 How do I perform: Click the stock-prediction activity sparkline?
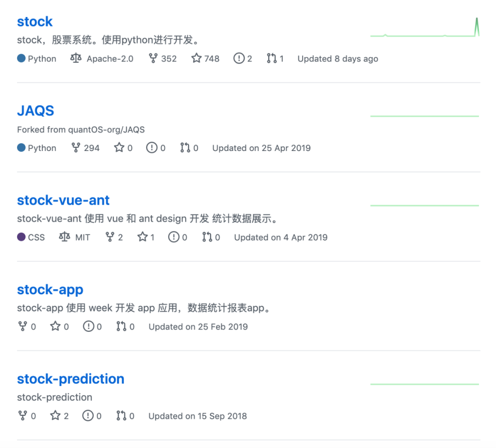tap(425, 384)
